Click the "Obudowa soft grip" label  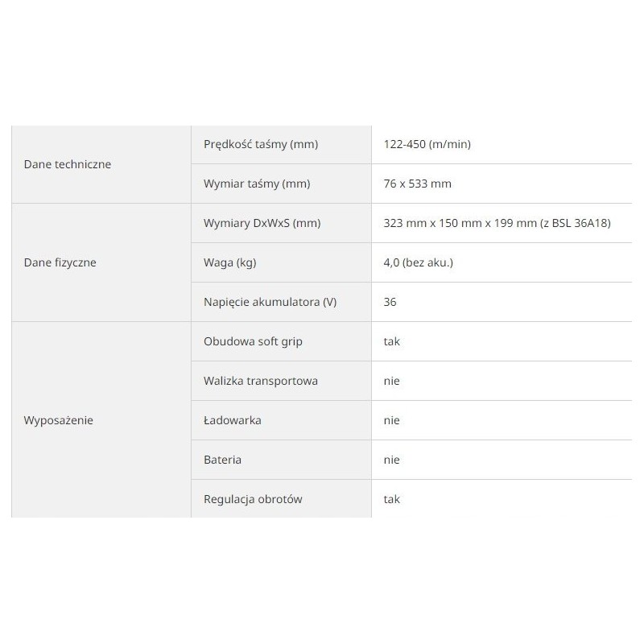254,341
